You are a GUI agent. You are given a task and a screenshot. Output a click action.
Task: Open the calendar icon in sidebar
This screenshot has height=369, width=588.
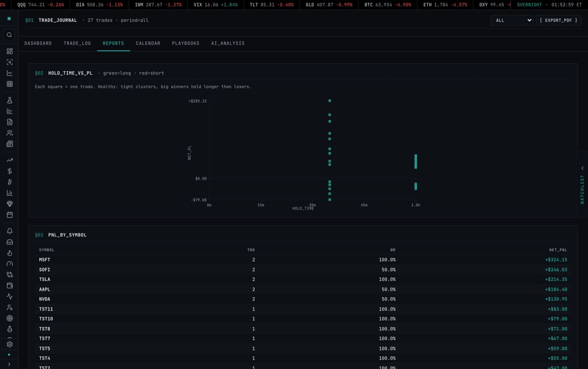(x=10, y=215)
